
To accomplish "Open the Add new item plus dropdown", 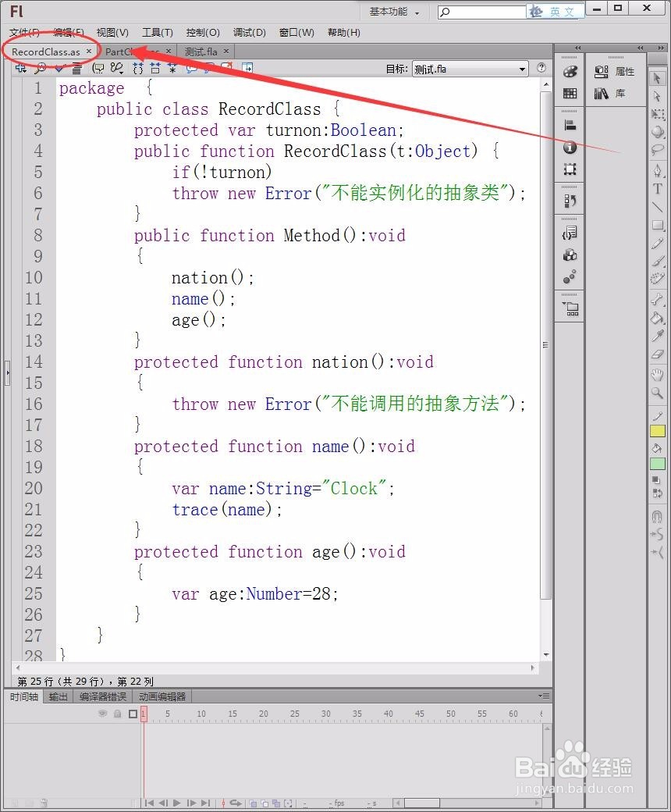I will coord(21,68).
